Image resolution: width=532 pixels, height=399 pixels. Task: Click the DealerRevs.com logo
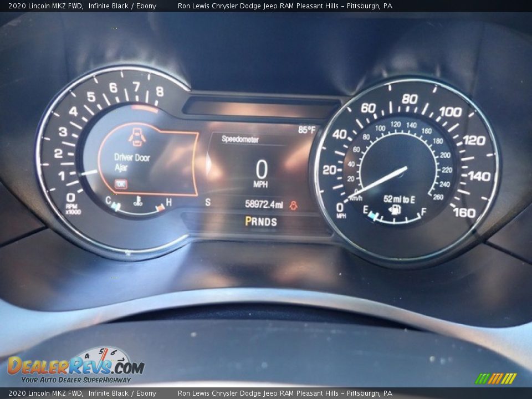click(x=76, y=365)
